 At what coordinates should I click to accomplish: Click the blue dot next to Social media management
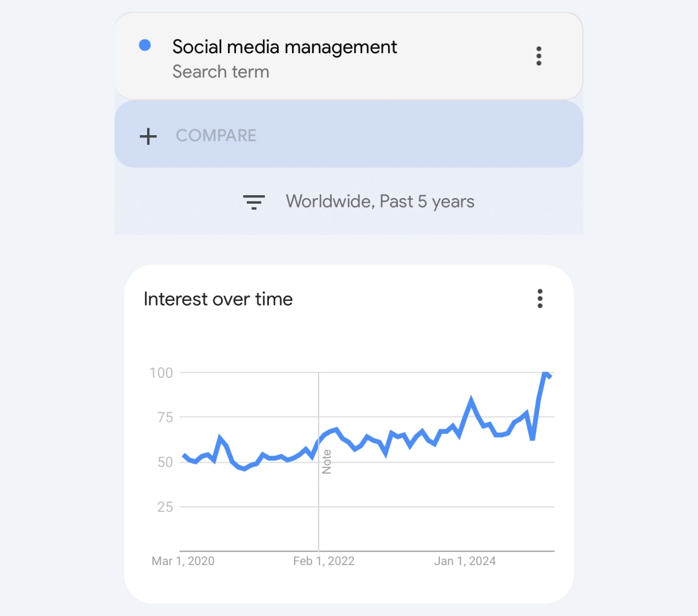(x=145, y=44)
